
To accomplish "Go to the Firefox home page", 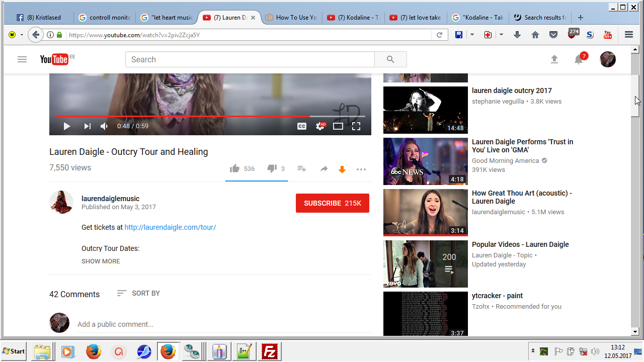I will tap(535, 35).
